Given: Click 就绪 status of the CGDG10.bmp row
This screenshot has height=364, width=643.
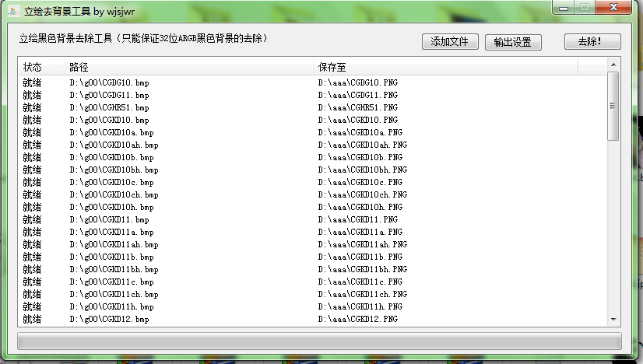Looking at the screenshot, I should (x=32, y=82).
